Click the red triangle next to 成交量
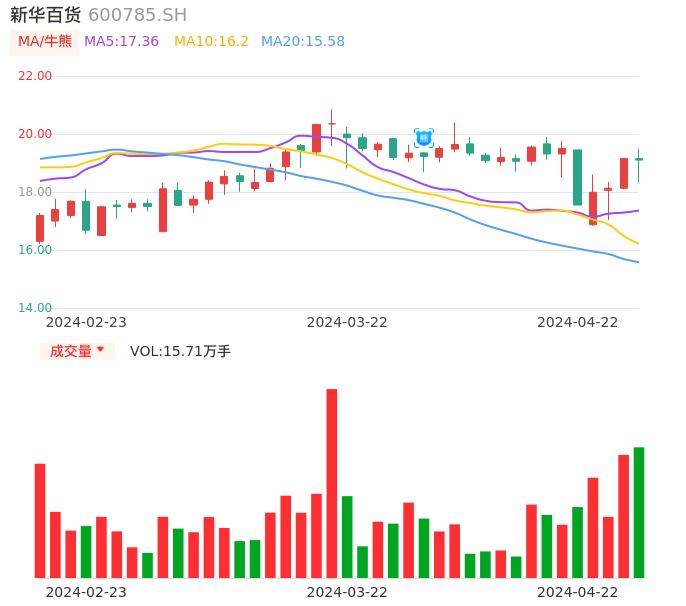This screenshot has height=606, width=686. (100, 350)
